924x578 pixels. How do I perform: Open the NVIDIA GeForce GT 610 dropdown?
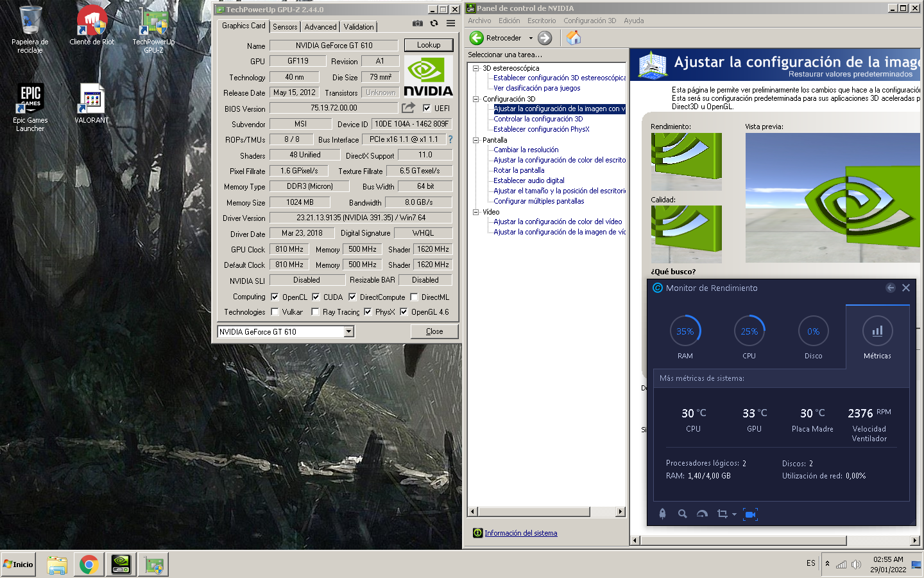pos(348,331)
